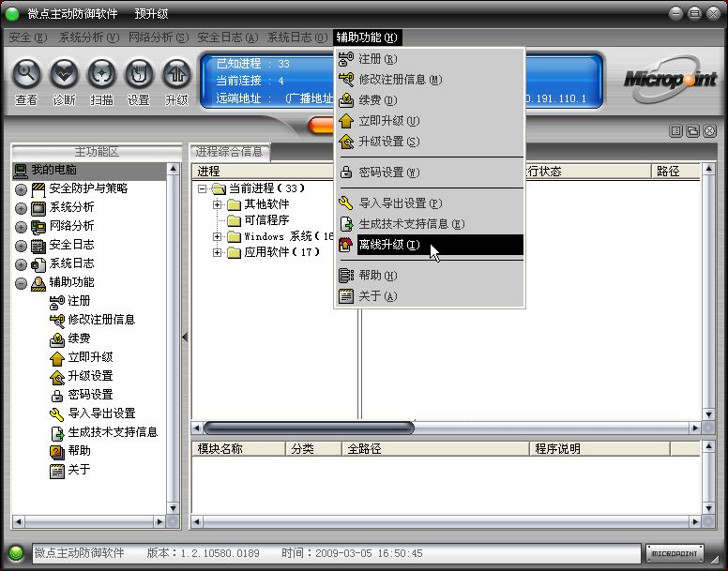This screenshot has width=728, height=571.
Task: Click sidebar 密码设置 lock icon
Action: (x=56, y=396)
